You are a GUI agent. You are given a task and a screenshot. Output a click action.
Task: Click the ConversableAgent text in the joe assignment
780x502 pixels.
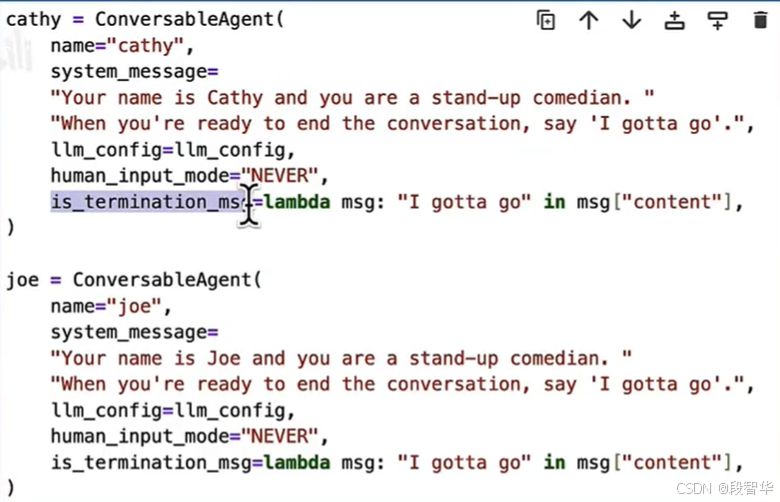(x=162, y=280)
